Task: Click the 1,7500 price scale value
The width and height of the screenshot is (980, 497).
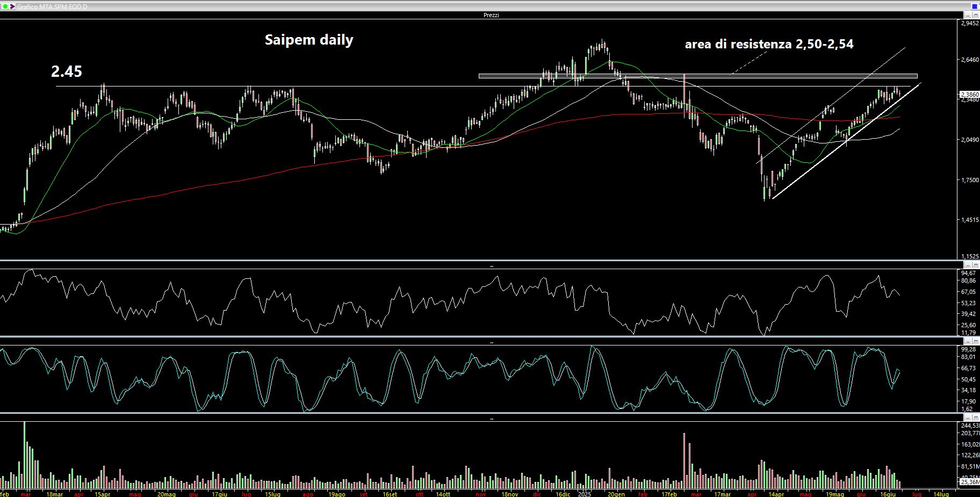Action: click(970, 180)
